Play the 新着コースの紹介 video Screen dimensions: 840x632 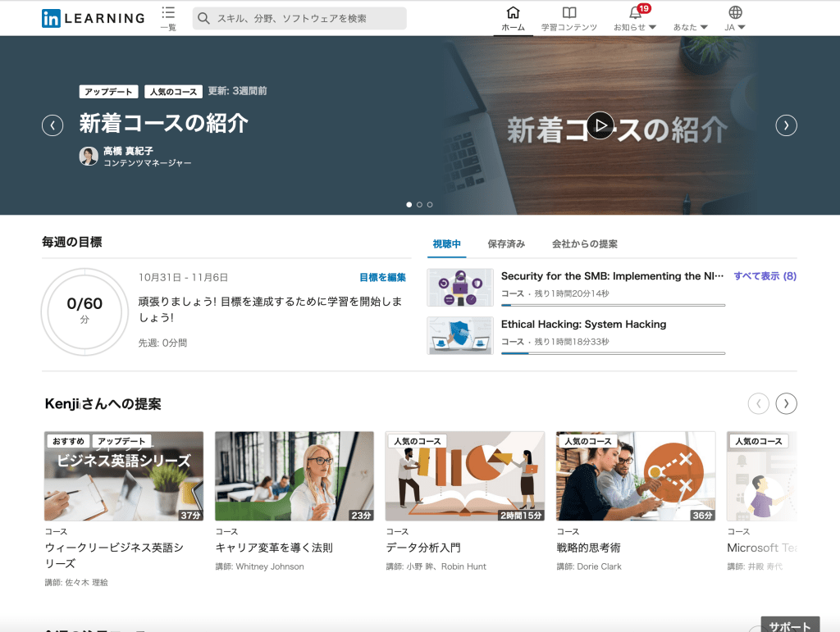[x=600, y=125]
